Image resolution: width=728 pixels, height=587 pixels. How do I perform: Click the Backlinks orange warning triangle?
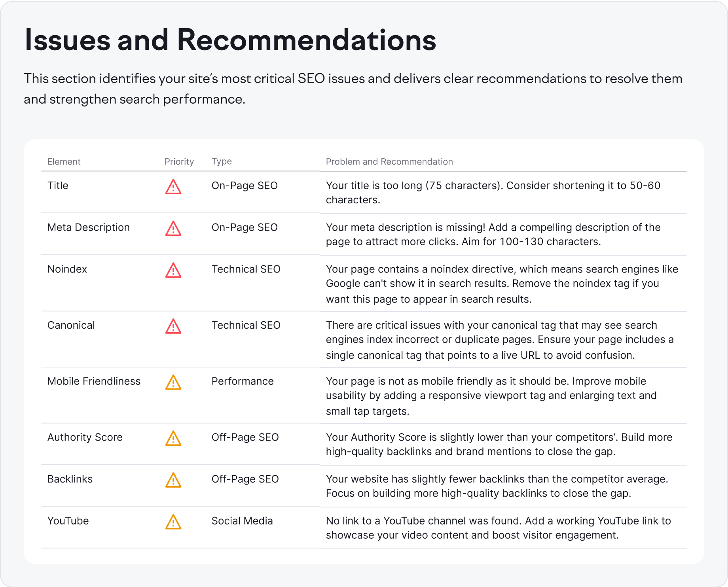pos(173,481)
